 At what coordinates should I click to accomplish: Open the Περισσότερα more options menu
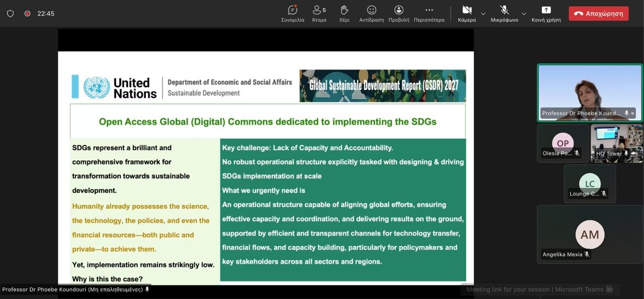(429, 13)
